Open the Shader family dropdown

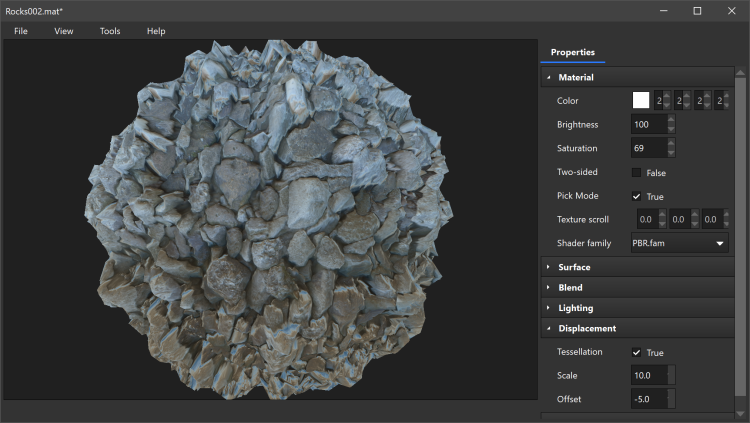(x=679, y=243)
